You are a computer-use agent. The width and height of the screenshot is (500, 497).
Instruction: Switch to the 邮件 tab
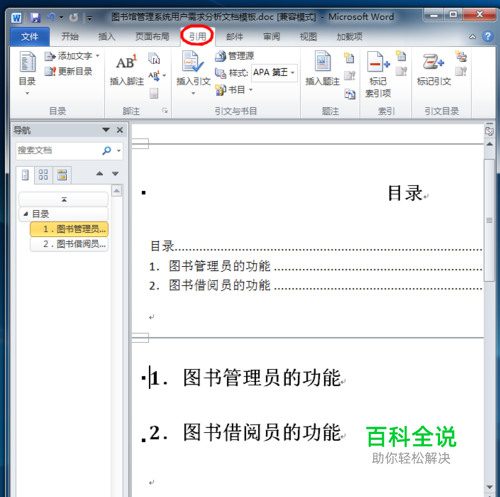[234, 36]
